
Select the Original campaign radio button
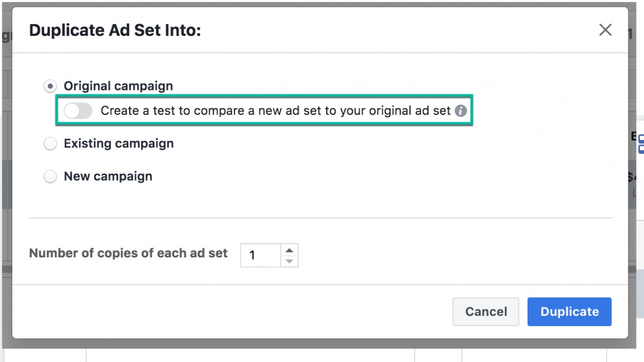tap(50, 86)
